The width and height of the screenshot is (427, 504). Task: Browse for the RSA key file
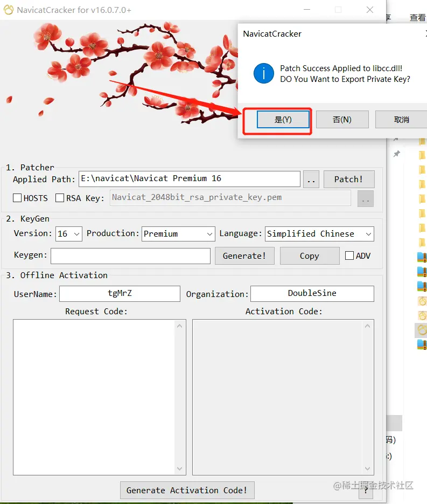(366, 198)
